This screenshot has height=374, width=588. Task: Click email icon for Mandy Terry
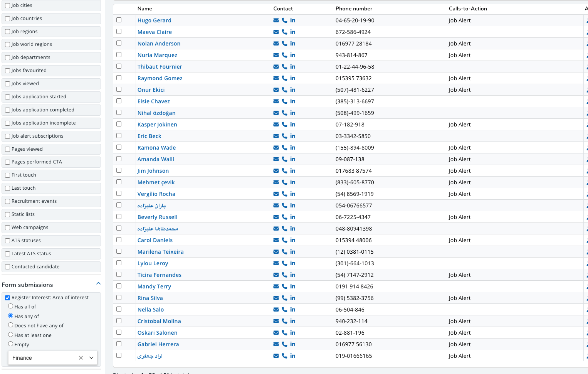pyautogui.click(x=276, y=286)
